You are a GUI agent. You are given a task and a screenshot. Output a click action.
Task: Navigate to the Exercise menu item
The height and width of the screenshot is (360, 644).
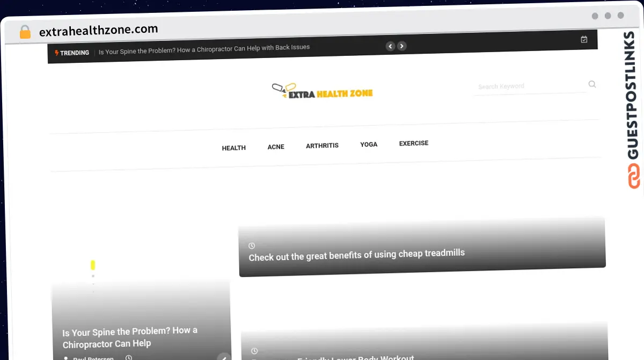click(x=413, y=143)
